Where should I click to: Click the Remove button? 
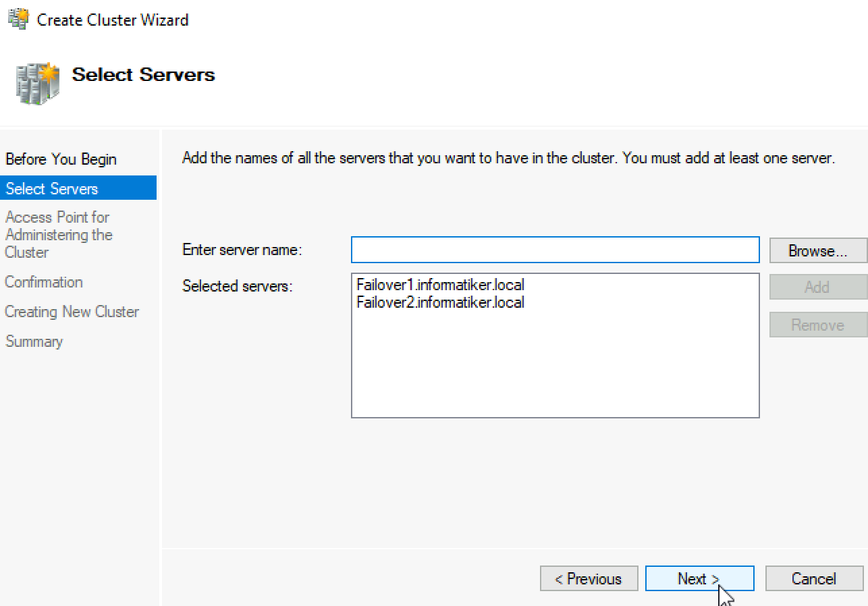tap(818, 325)
